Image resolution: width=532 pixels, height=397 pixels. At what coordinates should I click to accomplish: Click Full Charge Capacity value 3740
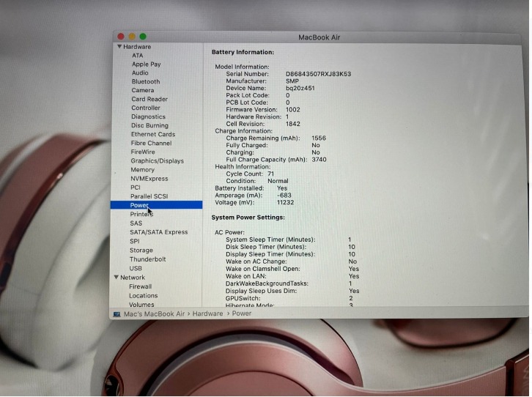pyautogui.click(x=319, y=160)
